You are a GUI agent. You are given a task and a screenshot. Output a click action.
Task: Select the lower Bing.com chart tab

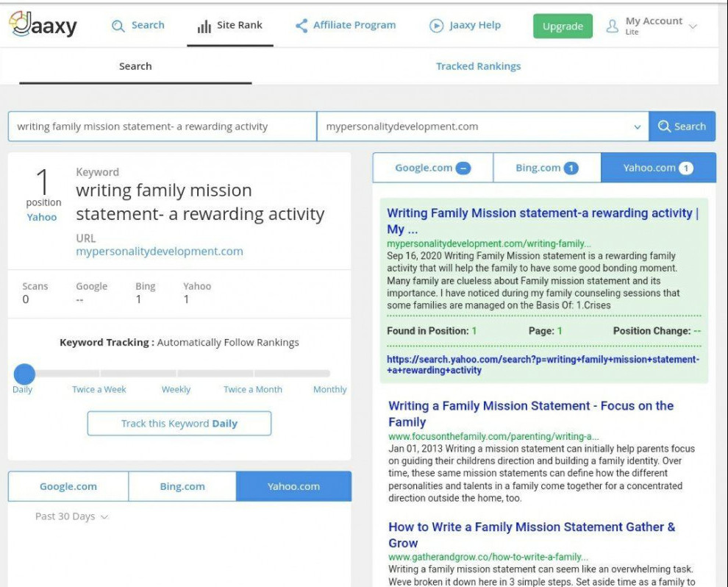182,486
